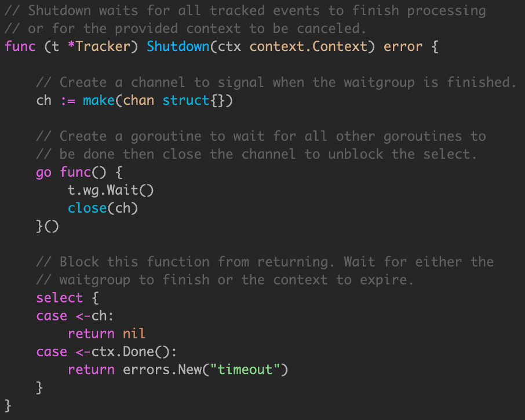Image resolution: width=525 pixels, height=420 pixels.
Task: Click the func keyword on the signature line
Action: click(x=20, y=46)
